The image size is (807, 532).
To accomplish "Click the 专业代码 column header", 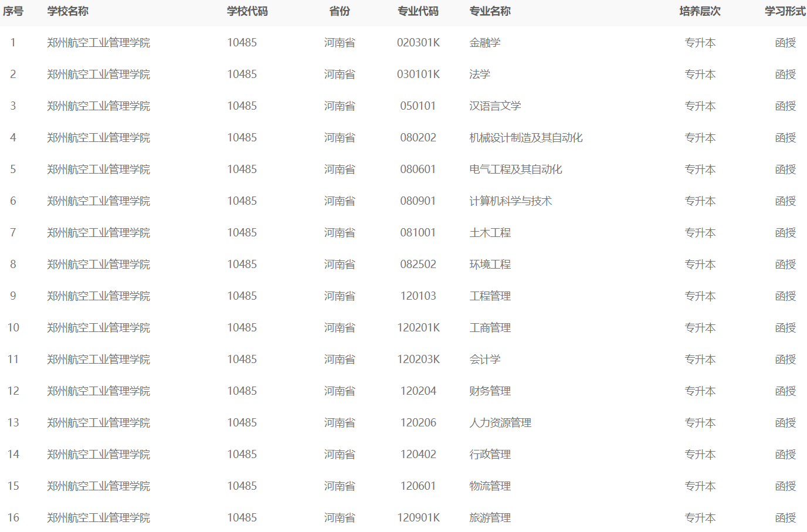I will 418,11.
